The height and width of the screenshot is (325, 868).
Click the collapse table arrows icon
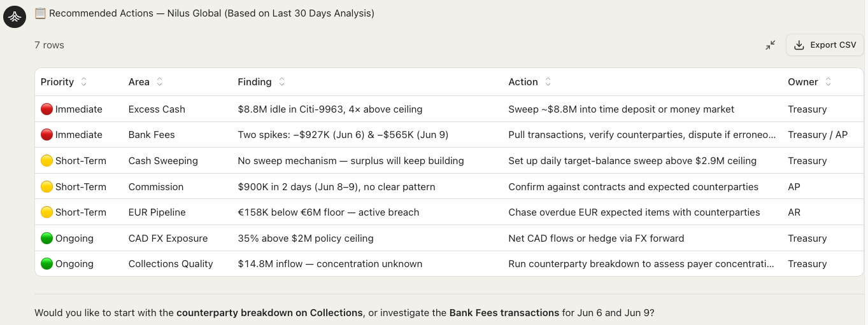[x=771, y=45]
